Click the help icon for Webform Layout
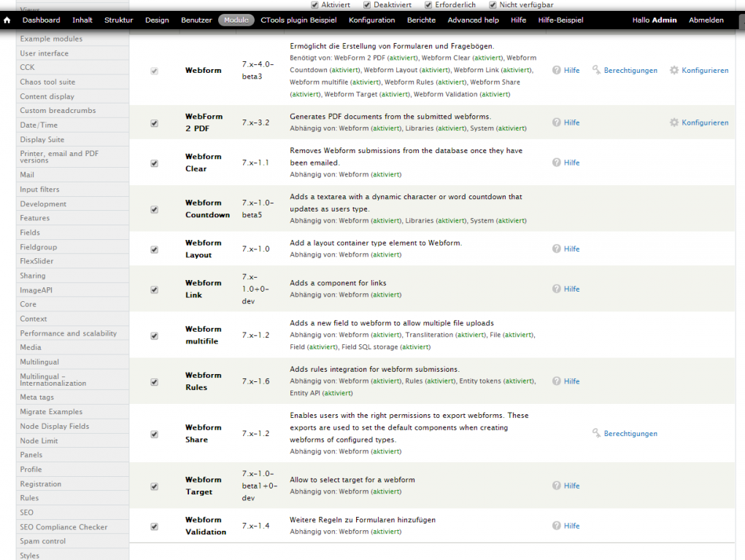Image resolution: width=745 pixels, height=560 pixels. tap(557, 249)
